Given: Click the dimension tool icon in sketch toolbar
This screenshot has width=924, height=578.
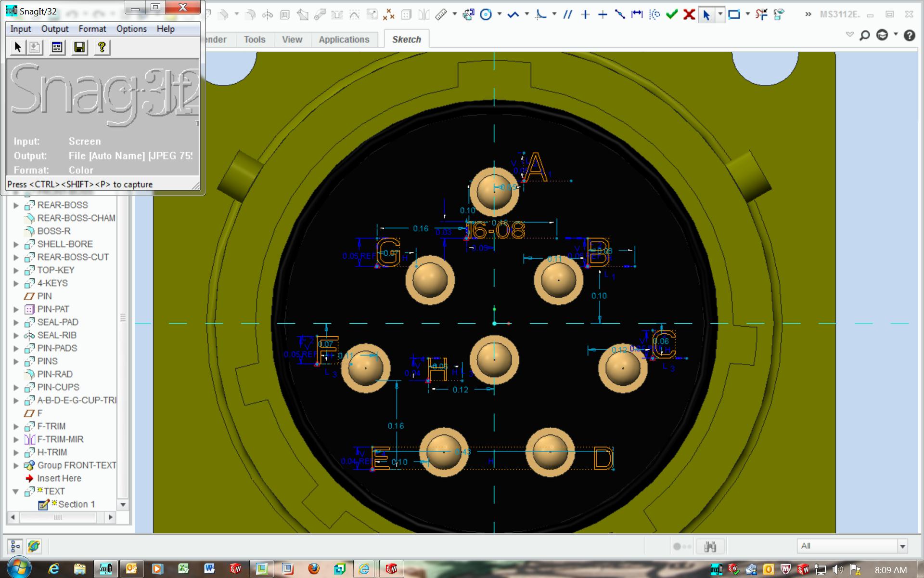Looking at the screenshot, I should pyautogui.click(x=637, y=14).
